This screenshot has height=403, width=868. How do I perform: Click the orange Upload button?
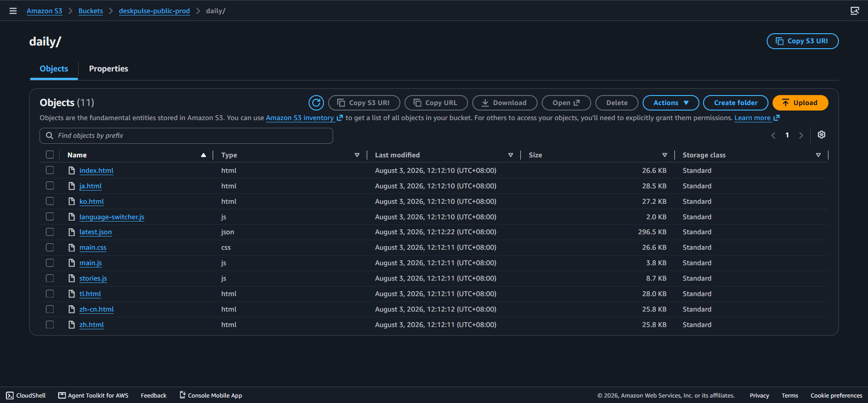[x=800, y=103]
